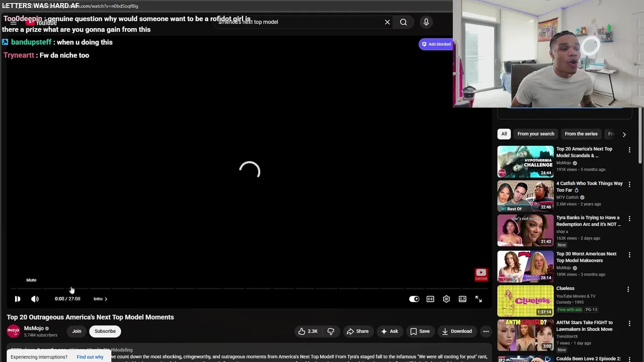The image size is (644, 362).
Task: Select the From the series chip
Action: 581,134
